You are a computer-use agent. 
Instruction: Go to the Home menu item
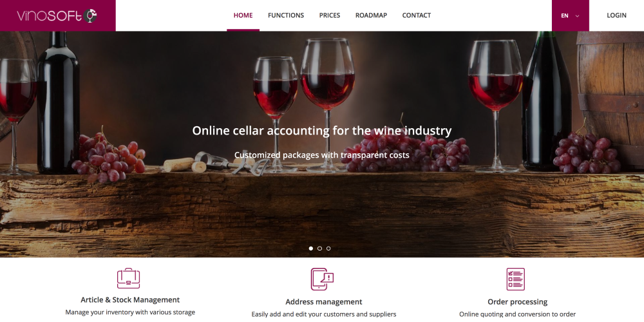coord(243,15)
